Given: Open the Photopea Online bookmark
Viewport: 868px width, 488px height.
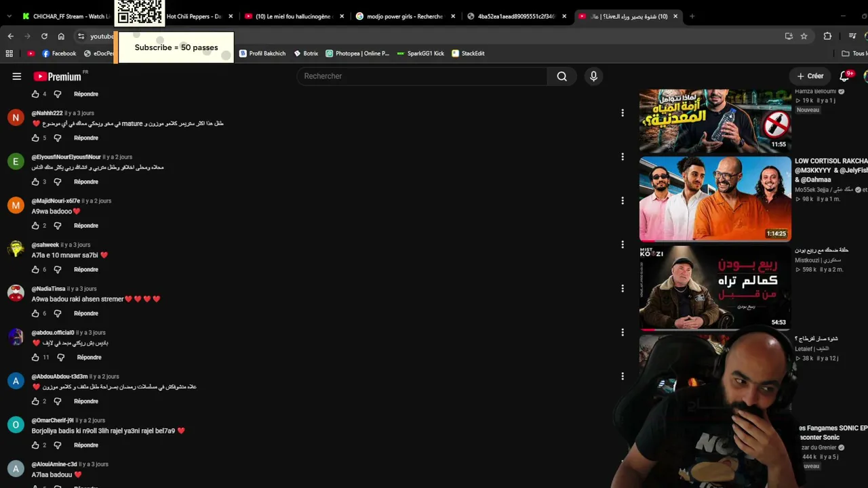Looking at the screenshot, I should (357, 54).
